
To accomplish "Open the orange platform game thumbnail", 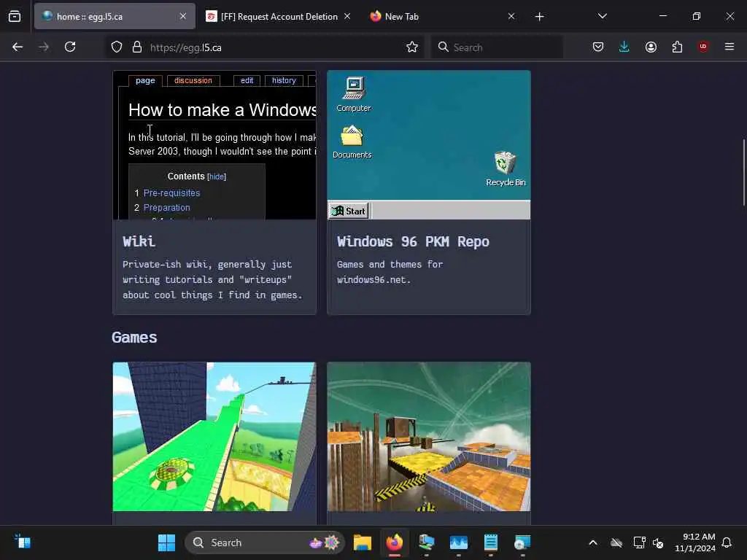I will click(x=429, y=437).
